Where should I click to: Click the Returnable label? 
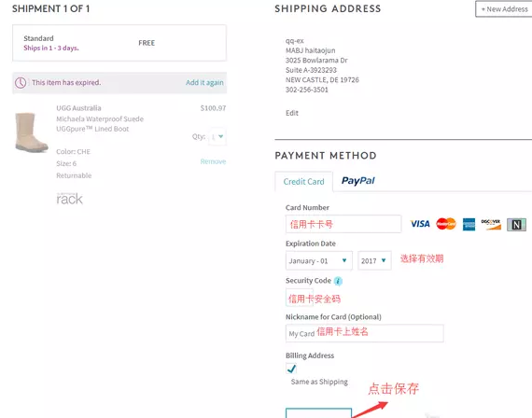click(74, 175)
